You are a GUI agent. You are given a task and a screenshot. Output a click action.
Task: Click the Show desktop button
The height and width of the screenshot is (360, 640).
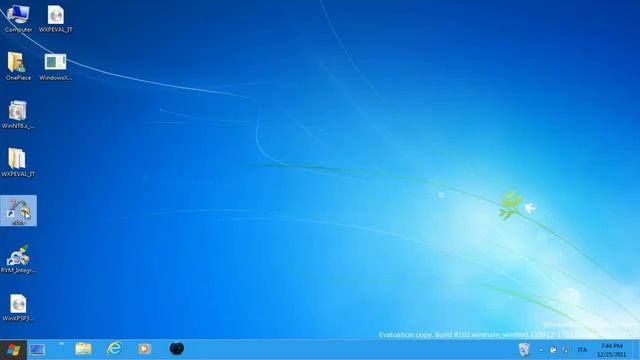(x=636, y=350)
